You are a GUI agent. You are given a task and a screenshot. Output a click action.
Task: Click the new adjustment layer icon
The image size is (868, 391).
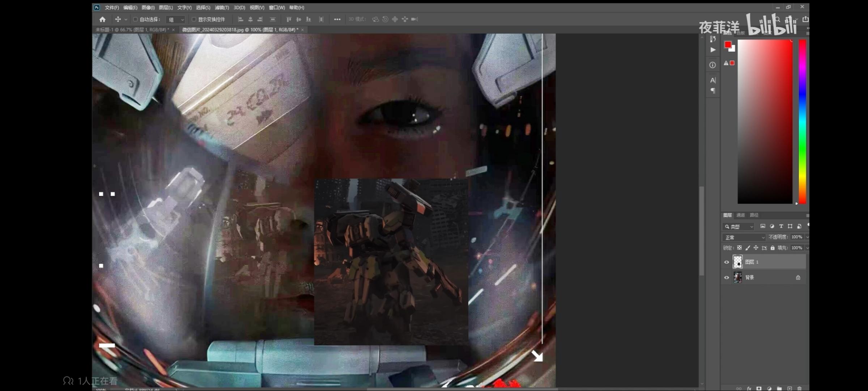pyautogui.click(x=769, y=388)
